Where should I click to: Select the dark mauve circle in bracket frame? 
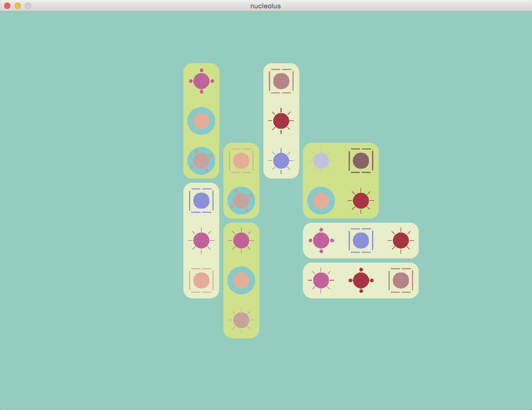(361, 161)
